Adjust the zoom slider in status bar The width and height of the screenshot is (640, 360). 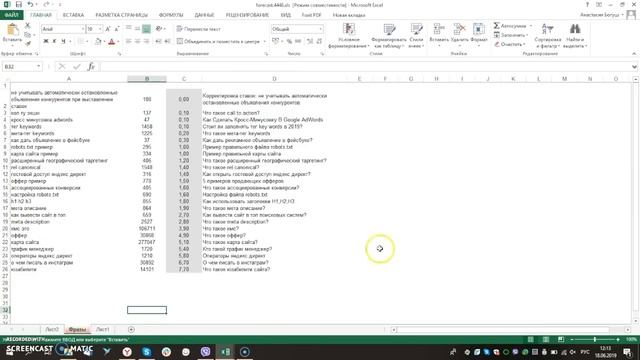pos(595,339)
